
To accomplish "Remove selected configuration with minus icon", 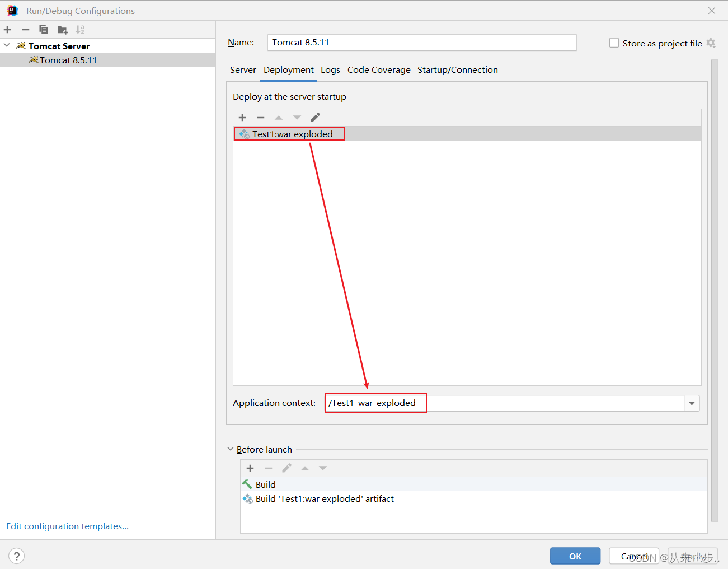I will (25, 30).
